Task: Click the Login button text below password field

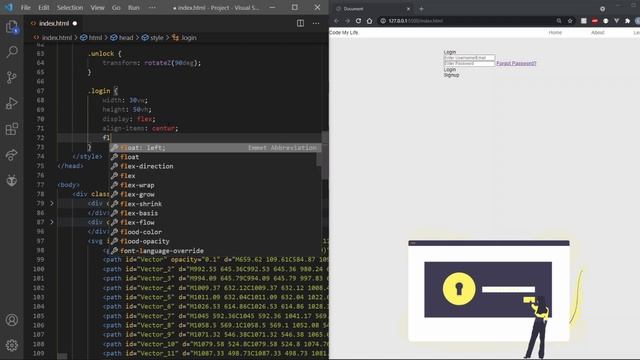Action: tap(450, 69)
